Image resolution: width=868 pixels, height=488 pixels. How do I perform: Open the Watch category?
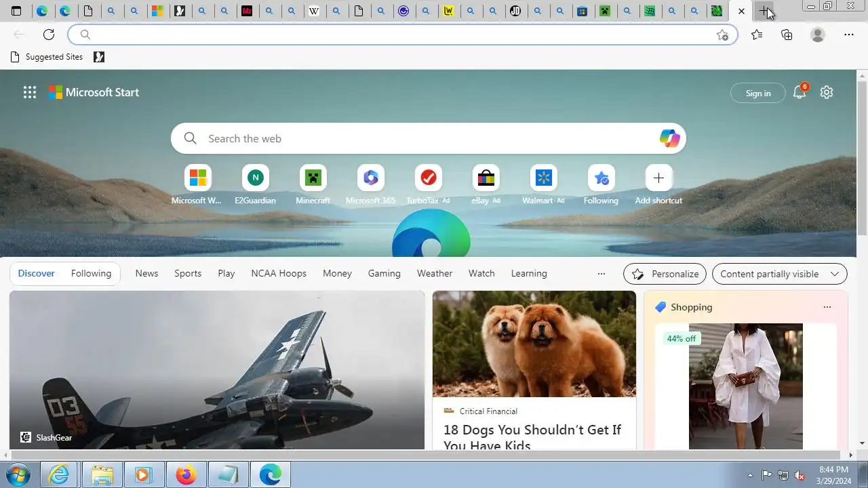pos(481,274)
